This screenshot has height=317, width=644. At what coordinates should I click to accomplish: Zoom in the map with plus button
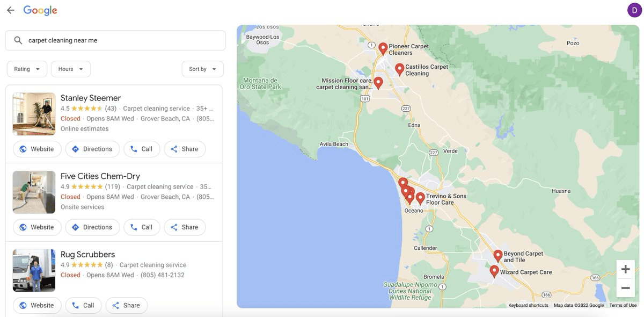[625, 269]
